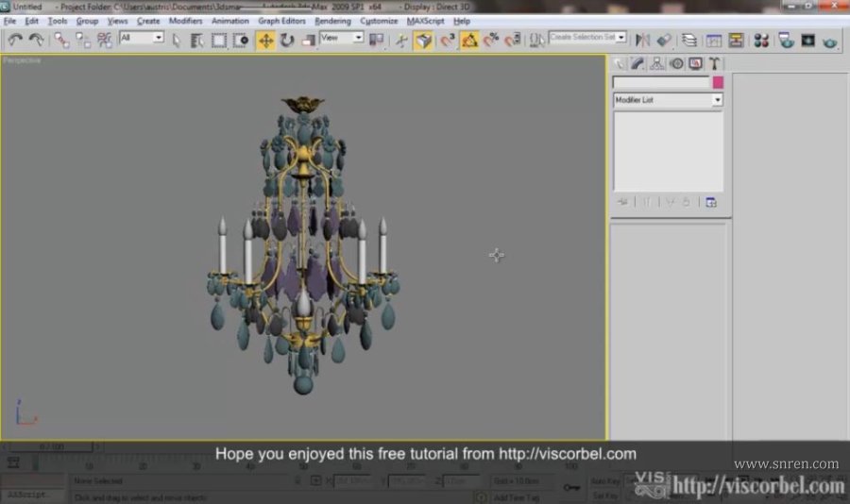
Task: Toggle the Angle Snap button
Action: pos(469,40)
